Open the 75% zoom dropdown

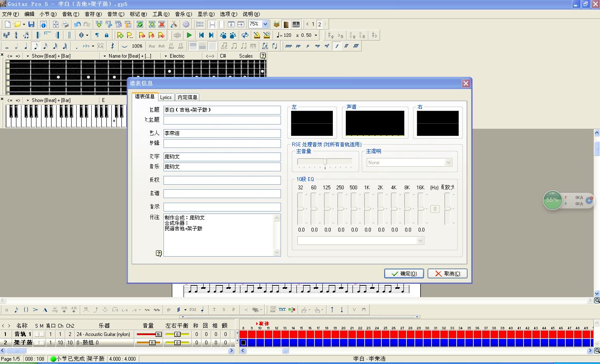coord(265,24)
